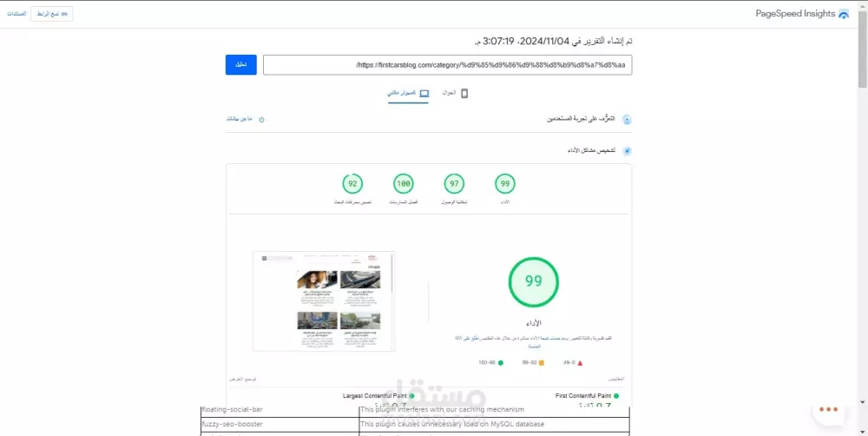The width and height of the screenshot is (868, 436).
Task: Click the cell about caching mechanism interference
Action: pyautogui.click(x=495, y=410)
